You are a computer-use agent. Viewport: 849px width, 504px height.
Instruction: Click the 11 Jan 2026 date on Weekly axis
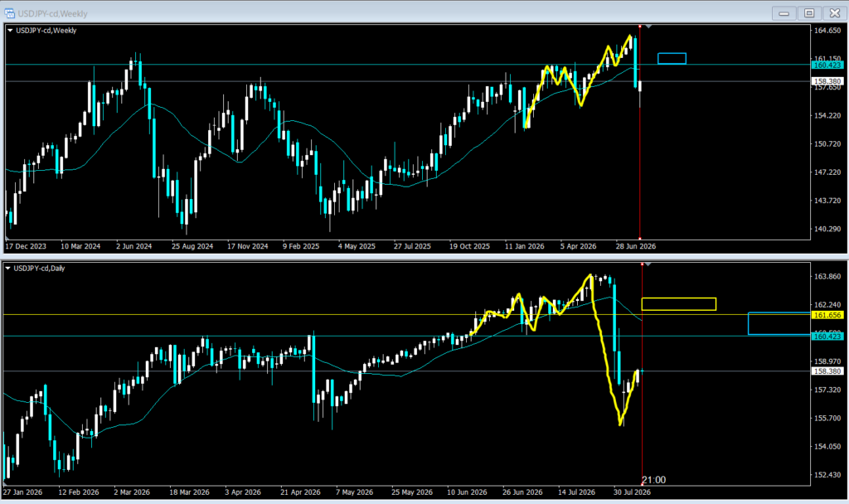pos(524,246)
